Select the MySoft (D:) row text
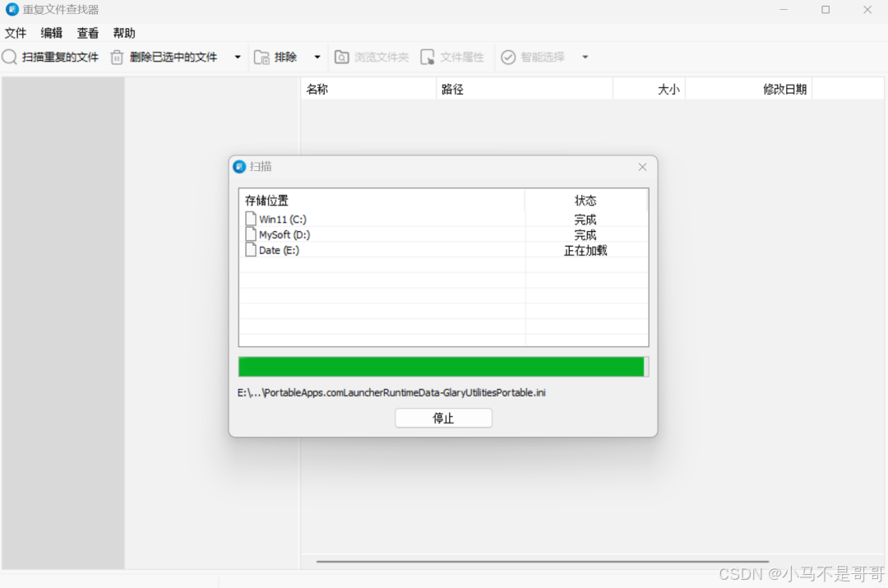Viewport: 888px width, 588px height. pos(284,234)
